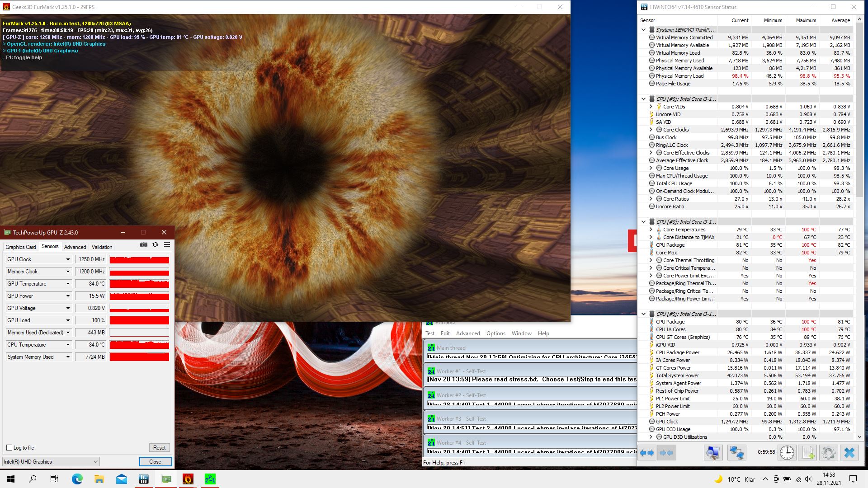Open the GPU Temperature sensor dropdown

point(68,284)
